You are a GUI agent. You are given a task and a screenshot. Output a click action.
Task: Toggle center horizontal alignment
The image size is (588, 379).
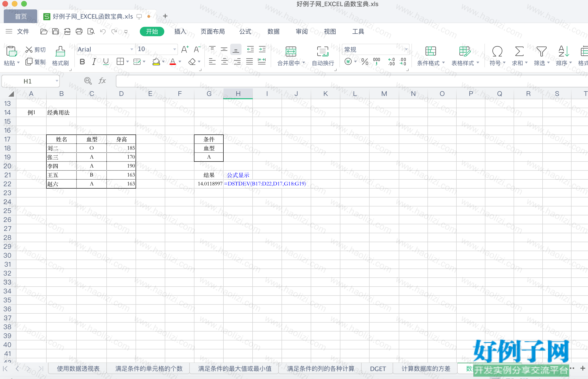point(224,62)
